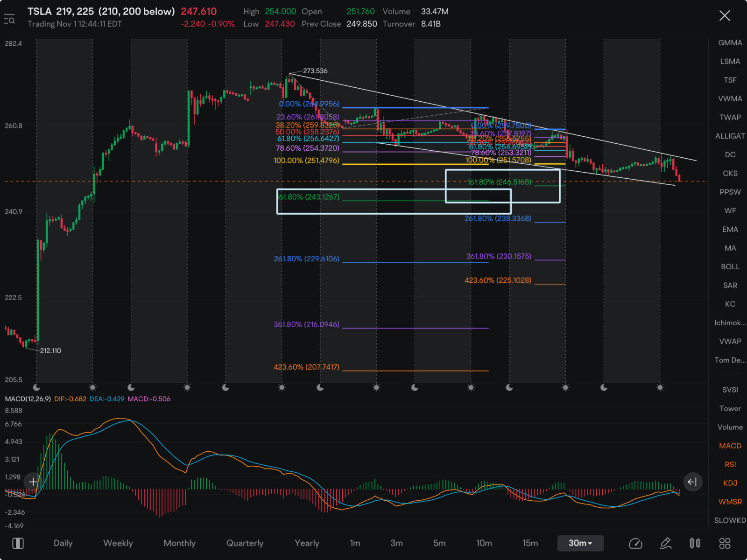
Task: Select the 261.80% (238.3368) Fibonacci label
Action: [x=498, y=218]
